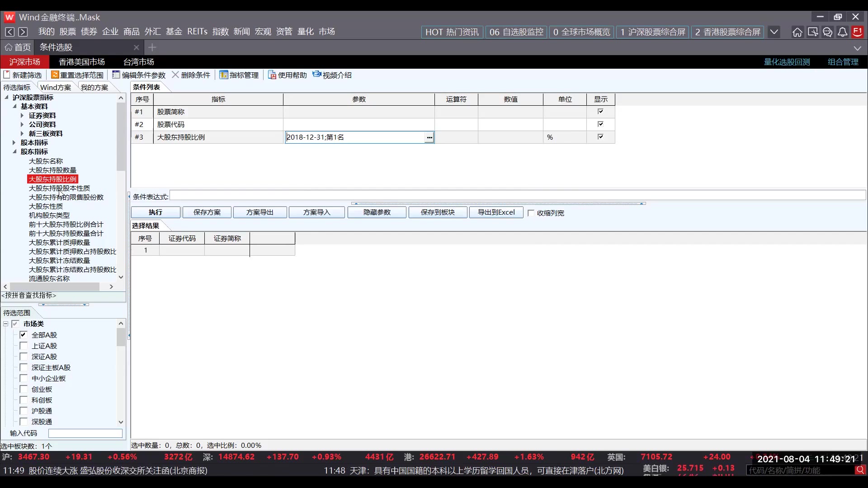The image size is (868, 488).
Task: Open 量化选股回测 link
Action: coord(787,62)
